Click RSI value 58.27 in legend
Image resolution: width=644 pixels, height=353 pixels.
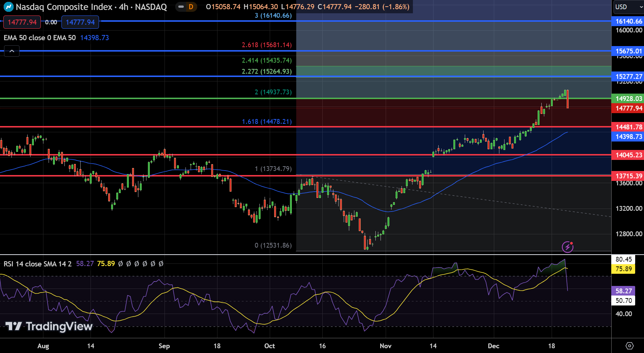(x=85, y=264)
